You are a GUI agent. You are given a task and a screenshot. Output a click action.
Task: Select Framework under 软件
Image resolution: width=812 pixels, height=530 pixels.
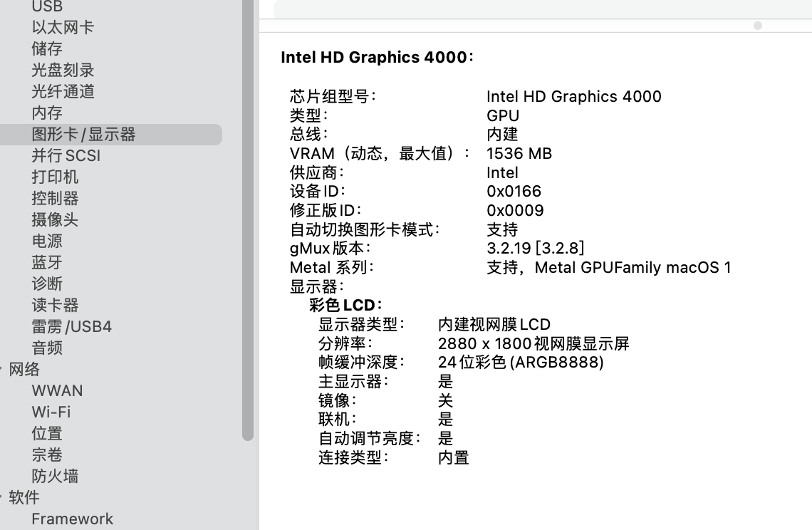click(72, 519)
